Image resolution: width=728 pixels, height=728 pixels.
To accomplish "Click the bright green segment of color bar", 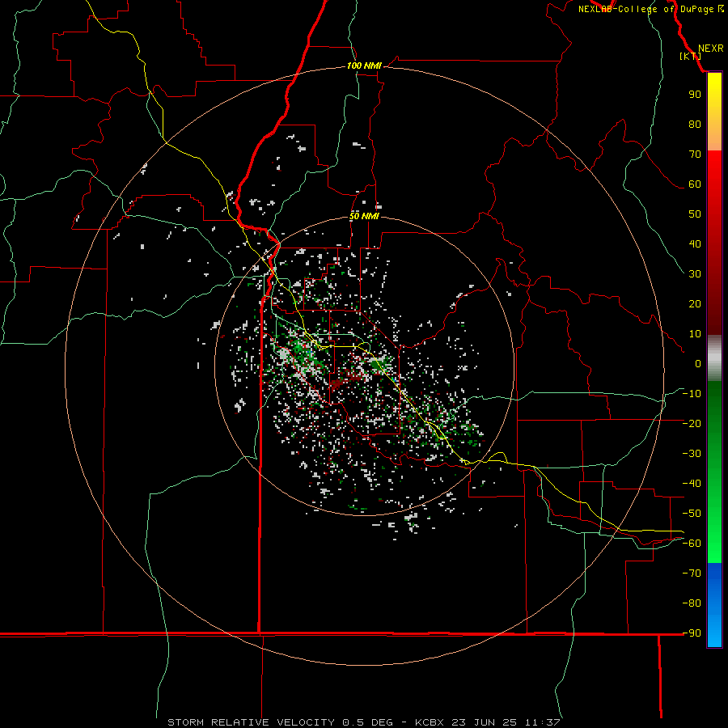I will [714, 534].
